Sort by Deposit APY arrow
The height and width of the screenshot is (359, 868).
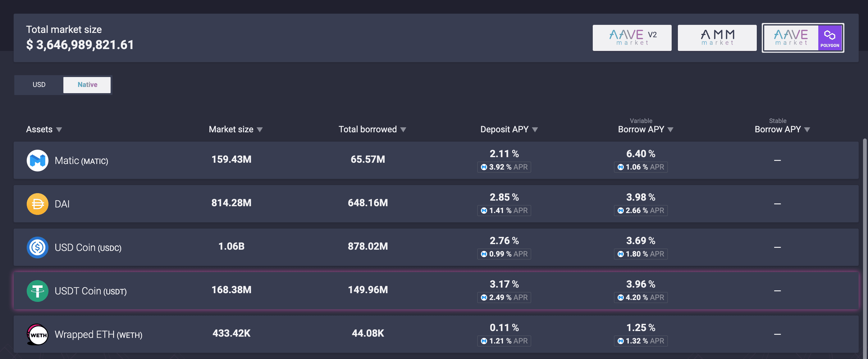click(x=535, y=130)
